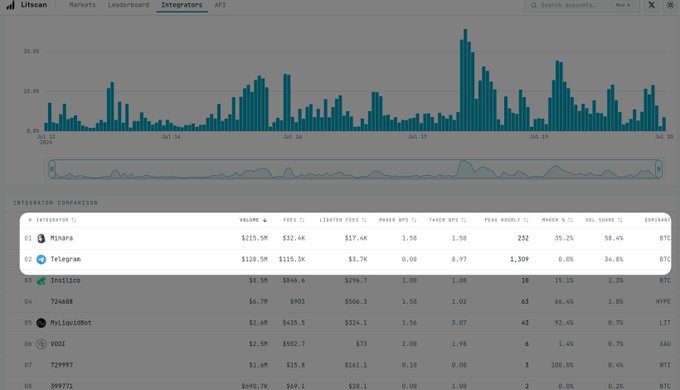This screenshot has height=390, width=680.
Task: Click the tallest chart bar after Jul 17
Action: 465,80
